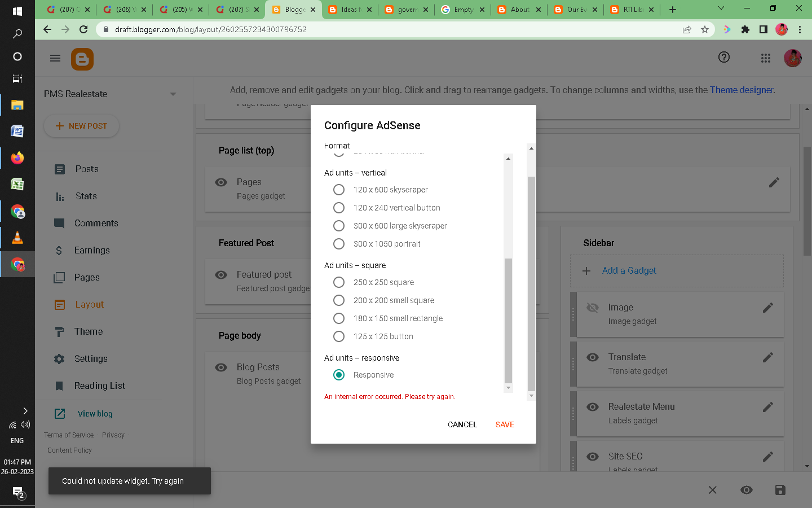
Task: Click SAVE in Configure AdSense dialog
Action: (x=505, y=424)
